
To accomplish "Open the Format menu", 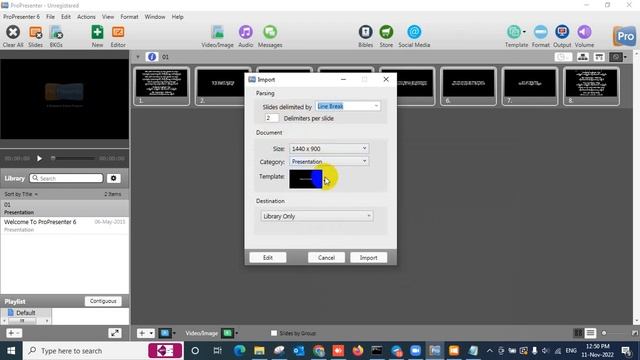I will 129,17.
